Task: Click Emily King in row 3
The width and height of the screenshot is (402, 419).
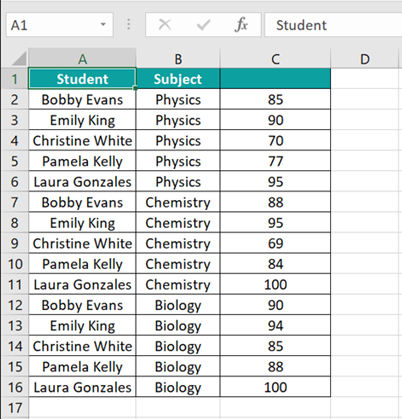Action: (82, 120)
